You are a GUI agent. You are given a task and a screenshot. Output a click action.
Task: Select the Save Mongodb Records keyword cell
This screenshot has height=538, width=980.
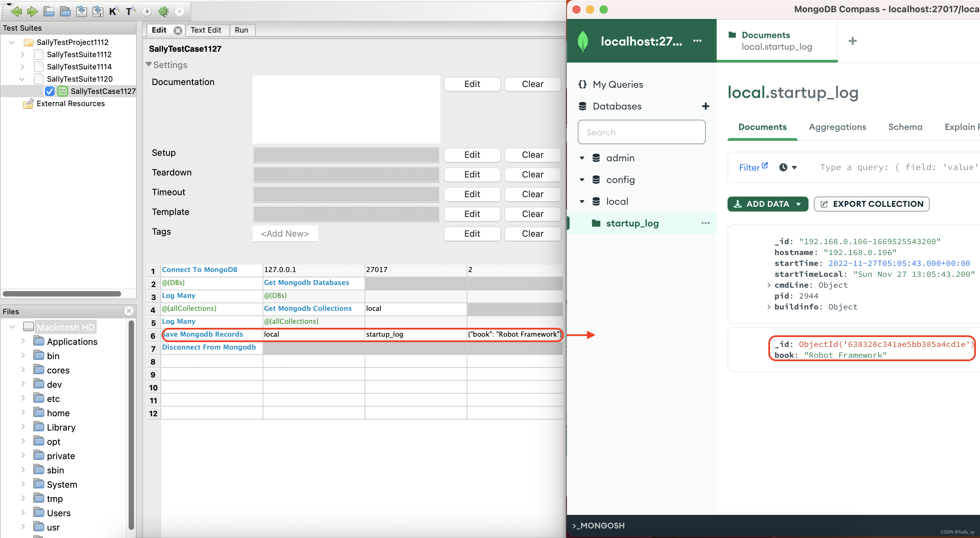[x=212, y=335]
